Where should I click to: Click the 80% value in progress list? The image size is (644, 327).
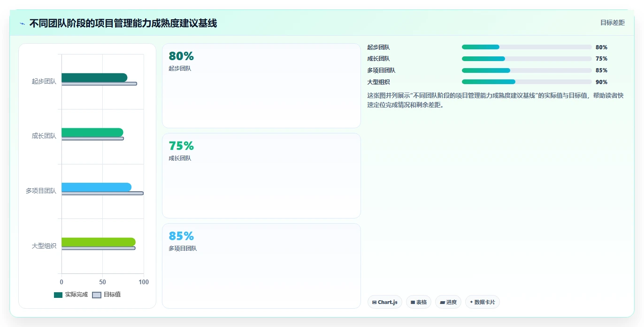(601, 47)
